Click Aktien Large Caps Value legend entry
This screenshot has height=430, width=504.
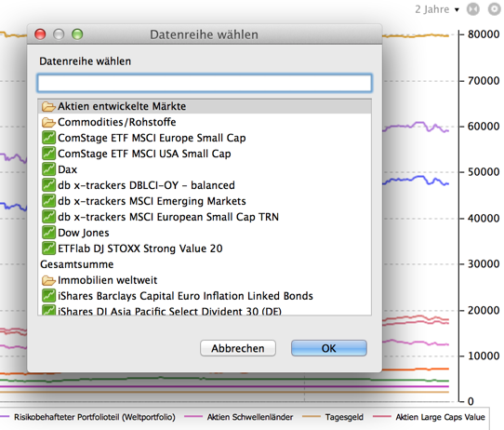coord(440,417)
